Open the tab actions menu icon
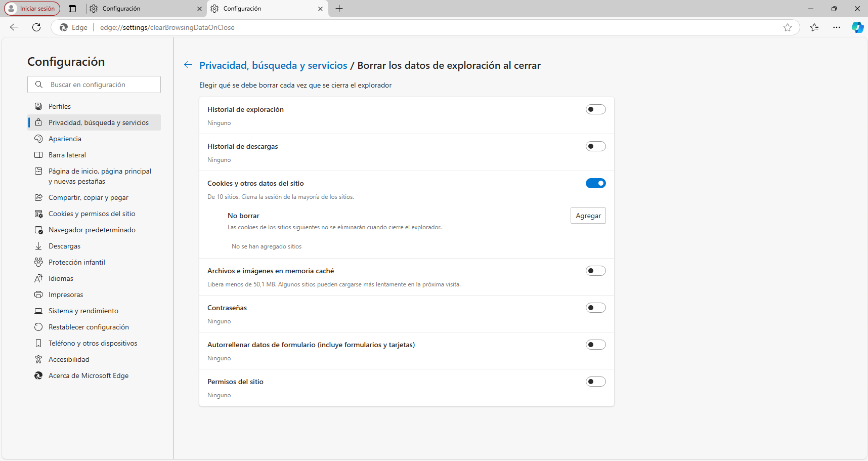Viewport: 868px width, 461px height. [x=72, y=9]
